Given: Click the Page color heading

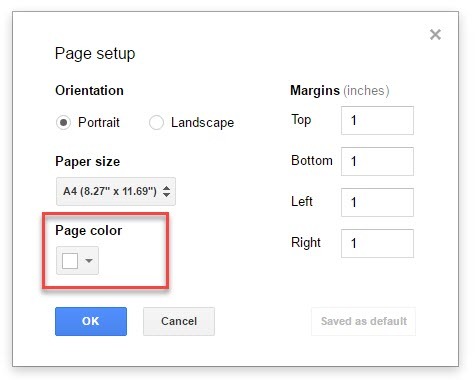Looking at the screenshot, I should tap(89, 231).
